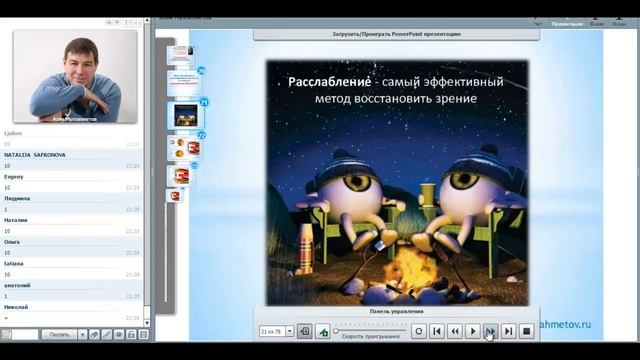640x360 pixels.
Task: Click the grid/layout icon in chat toolbar
Action: pyautogui.click(x=143, y=335)
